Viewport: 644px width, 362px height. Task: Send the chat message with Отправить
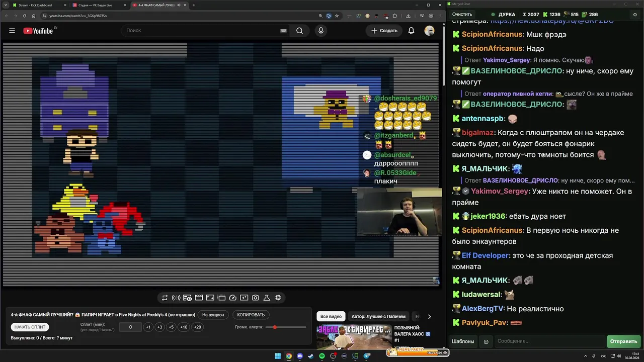pyautogui.click(x=623, y=341)
